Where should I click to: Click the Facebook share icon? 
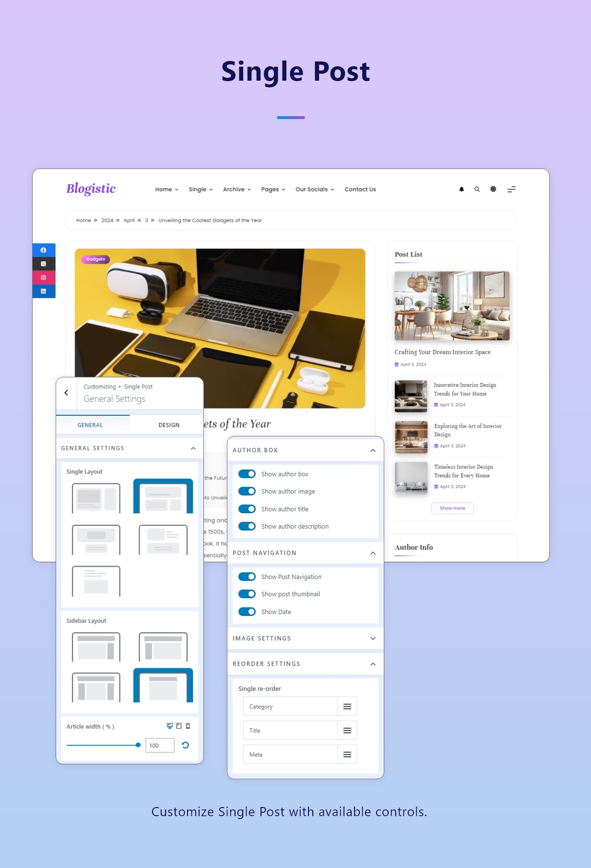point(44,250)
